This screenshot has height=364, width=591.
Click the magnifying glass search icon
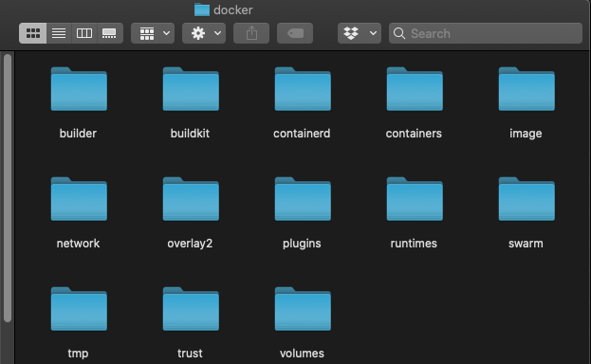coord(399,33)
